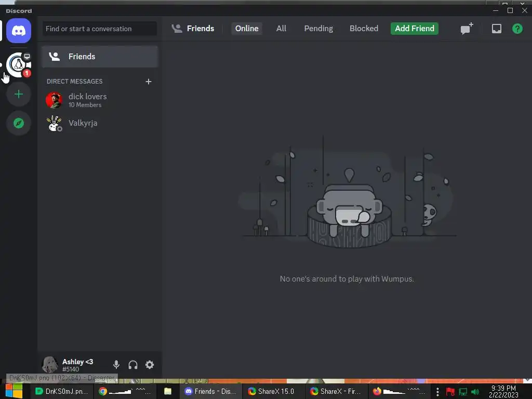Click the red flag tray icon
Image resolution: width=532 pixels, height=399 pixels.
coord(450,392)
